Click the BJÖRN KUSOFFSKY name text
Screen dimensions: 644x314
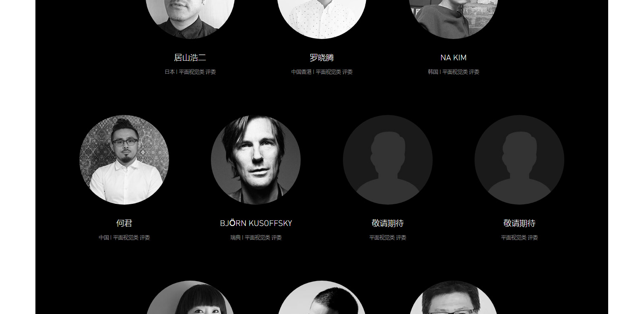[x=256, y=223]
